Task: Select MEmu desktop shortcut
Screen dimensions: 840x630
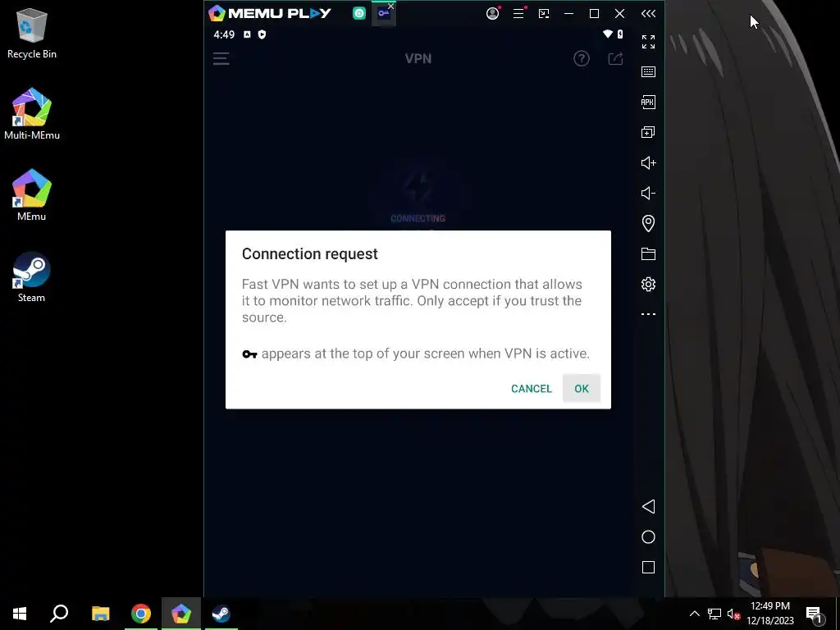Action: [32, 195]
